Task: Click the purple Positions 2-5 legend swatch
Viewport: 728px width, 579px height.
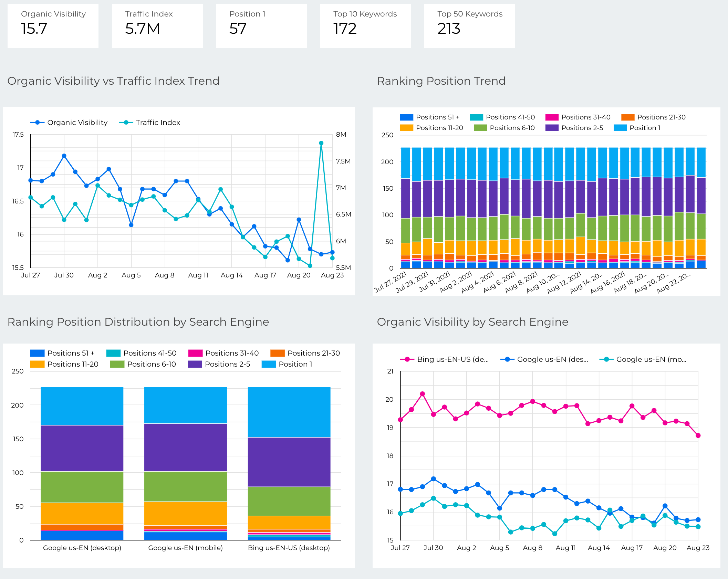Action: [551, 128]
